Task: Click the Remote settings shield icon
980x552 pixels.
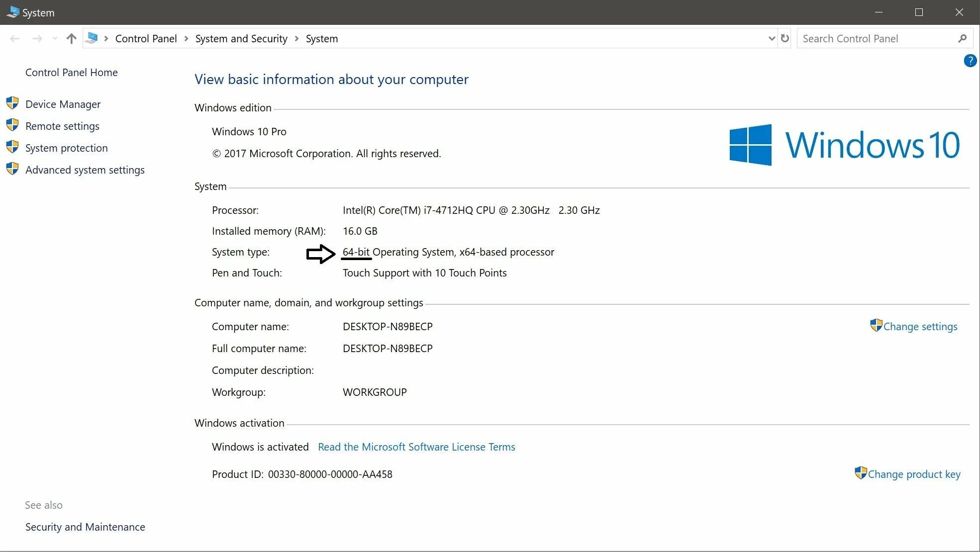Action: [12, 125]
